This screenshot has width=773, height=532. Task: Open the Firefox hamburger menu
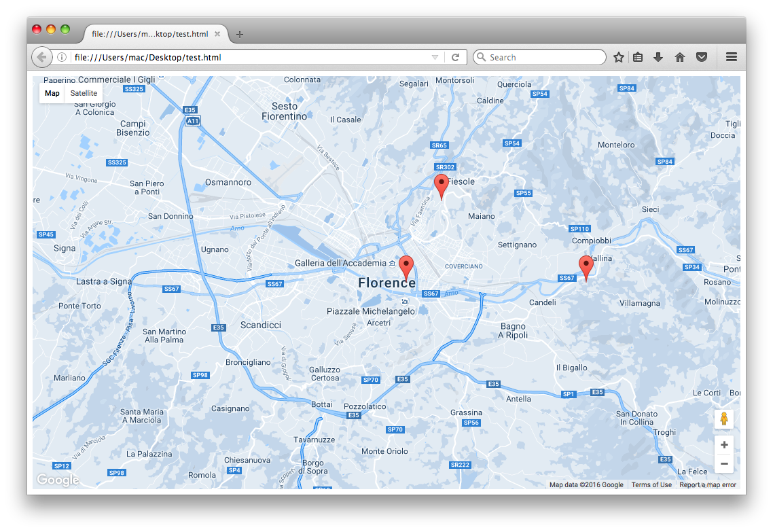click(x=732, y=57)
